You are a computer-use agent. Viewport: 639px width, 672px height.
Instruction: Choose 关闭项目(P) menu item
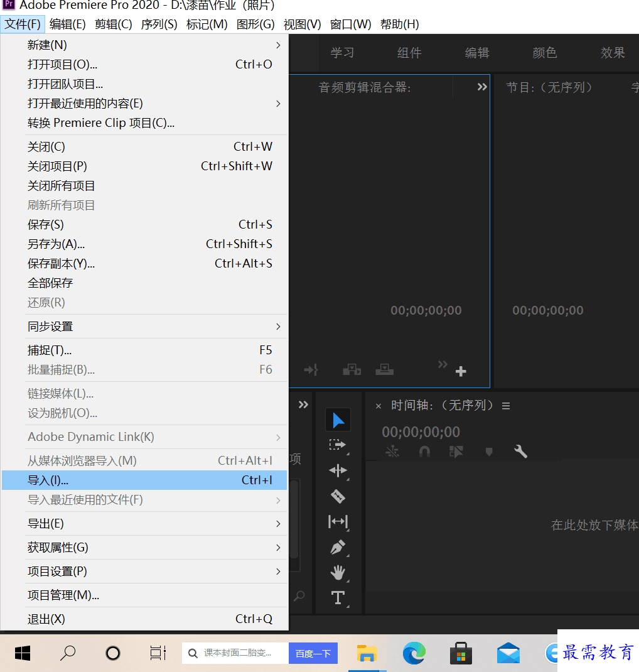click(144, 166)
